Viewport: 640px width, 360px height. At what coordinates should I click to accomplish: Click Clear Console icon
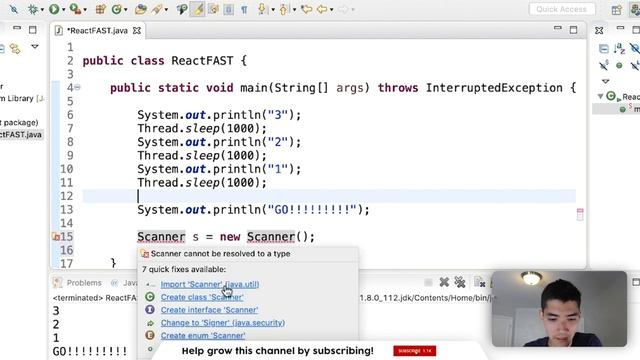(x=480, y=282)
